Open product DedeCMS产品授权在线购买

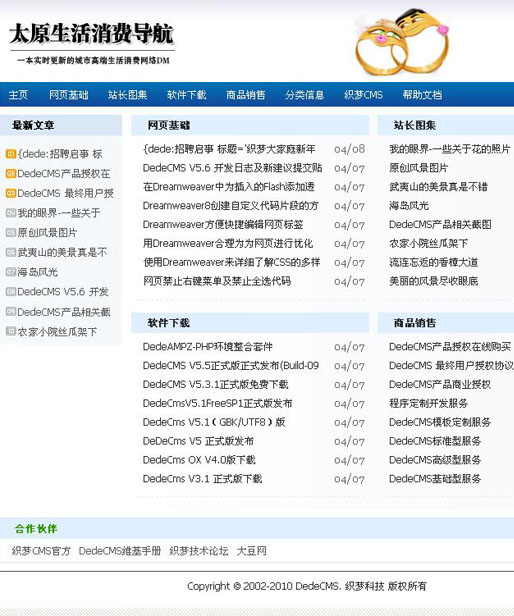pos(450,347)
